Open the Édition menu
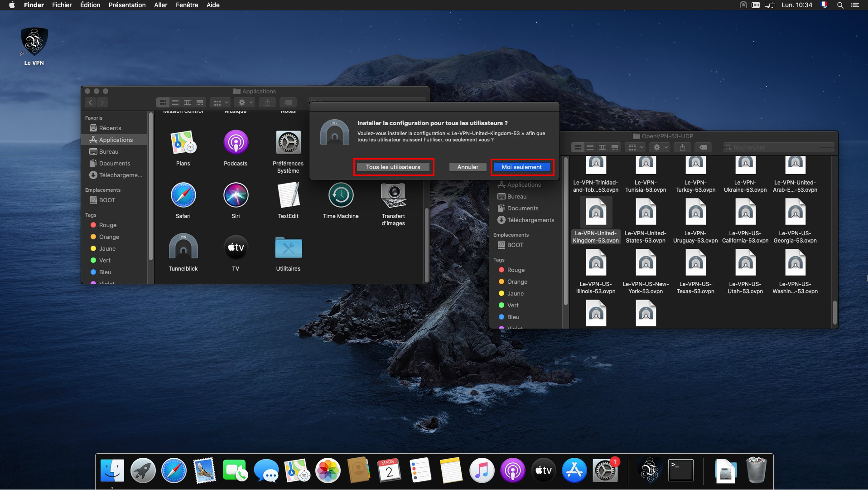868x490 pixels. [90, 5]
